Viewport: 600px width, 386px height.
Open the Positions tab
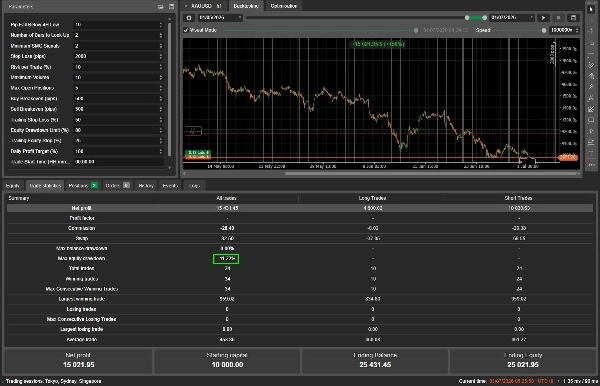pyautogui.click(x=83, y=186)
